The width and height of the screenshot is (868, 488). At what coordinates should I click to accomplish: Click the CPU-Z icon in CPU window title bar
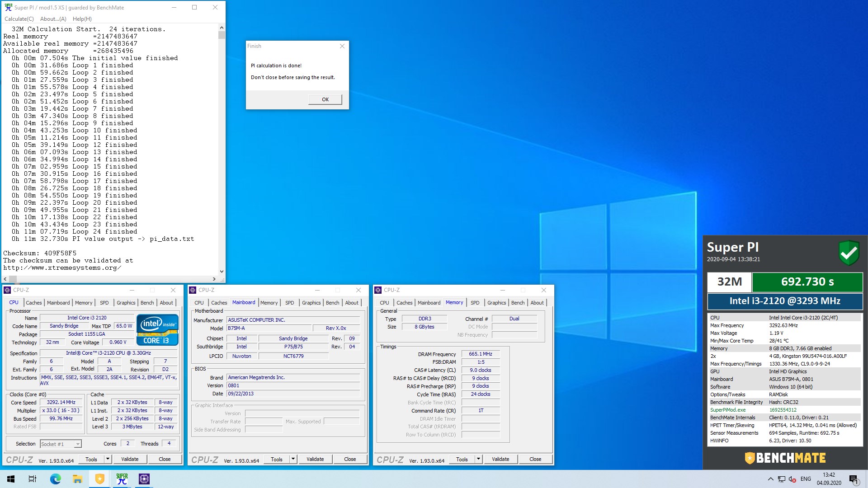tap(7, 290)
